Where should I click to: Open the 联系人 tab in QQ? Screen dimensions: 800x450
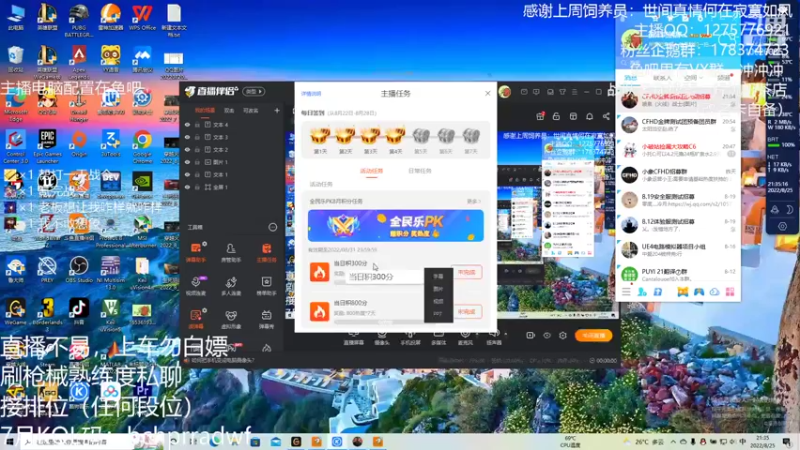pyautogui.click(x=662, y=78)
